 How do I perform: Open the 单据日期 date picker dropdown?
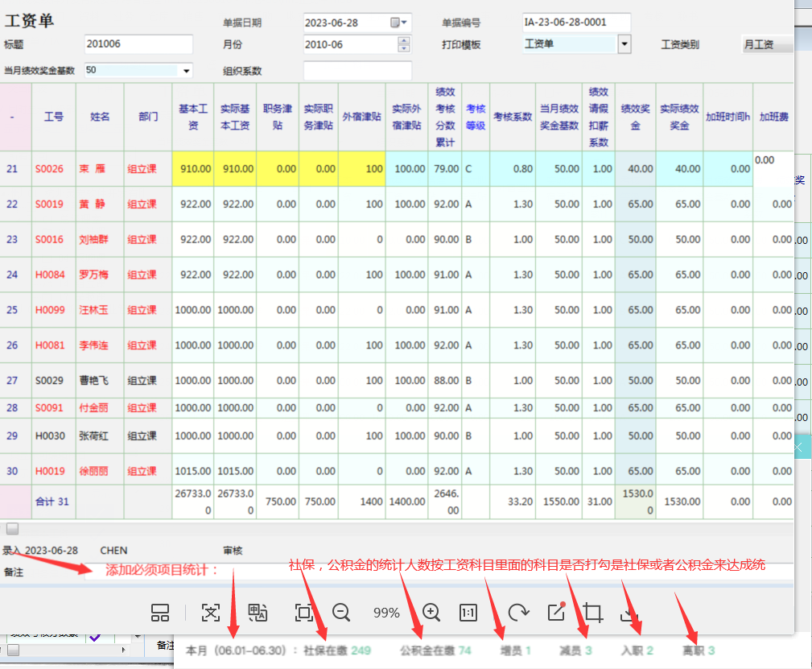pyautogui.click(x=399, y=23)
